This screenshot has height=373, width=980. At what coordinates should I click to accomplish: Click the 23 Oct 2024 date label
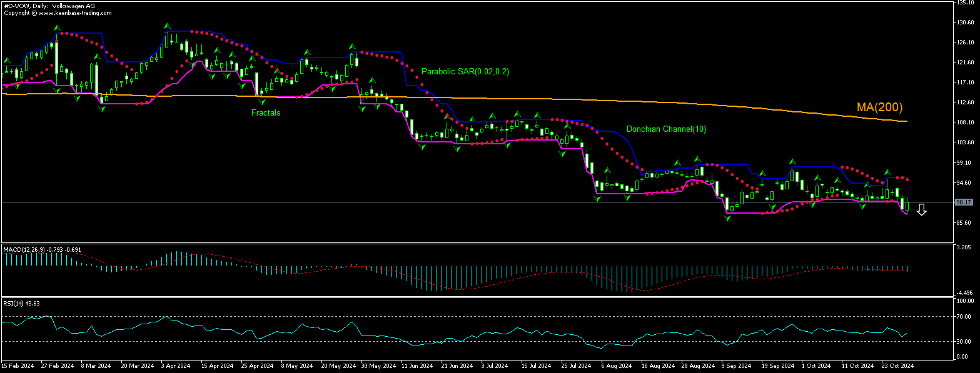click(x=899, y=366)
